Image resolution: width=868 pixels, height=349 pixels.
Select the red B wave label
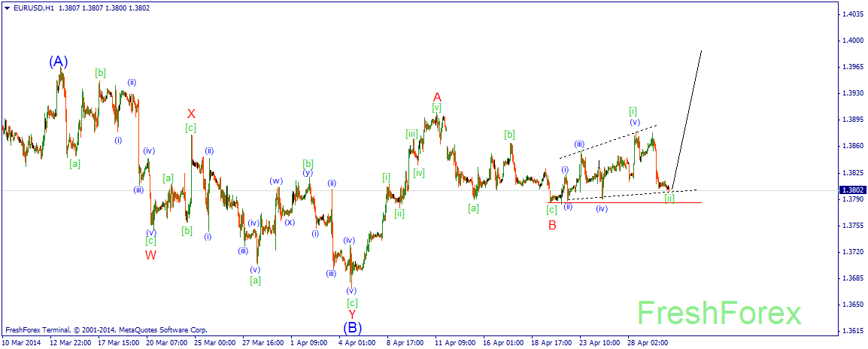pyautogui.click(x=552, y=225)
